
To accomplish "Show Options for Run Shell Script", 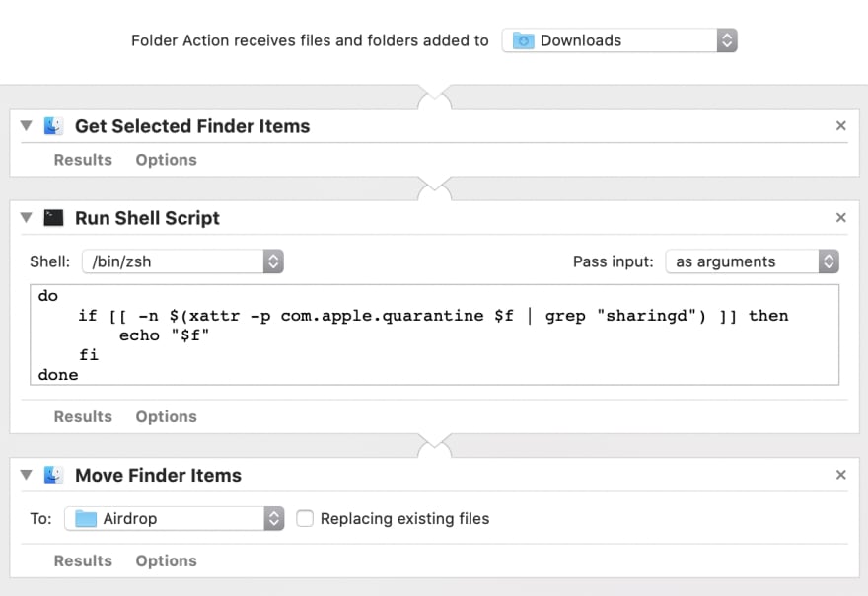I will tap(166, 416).
